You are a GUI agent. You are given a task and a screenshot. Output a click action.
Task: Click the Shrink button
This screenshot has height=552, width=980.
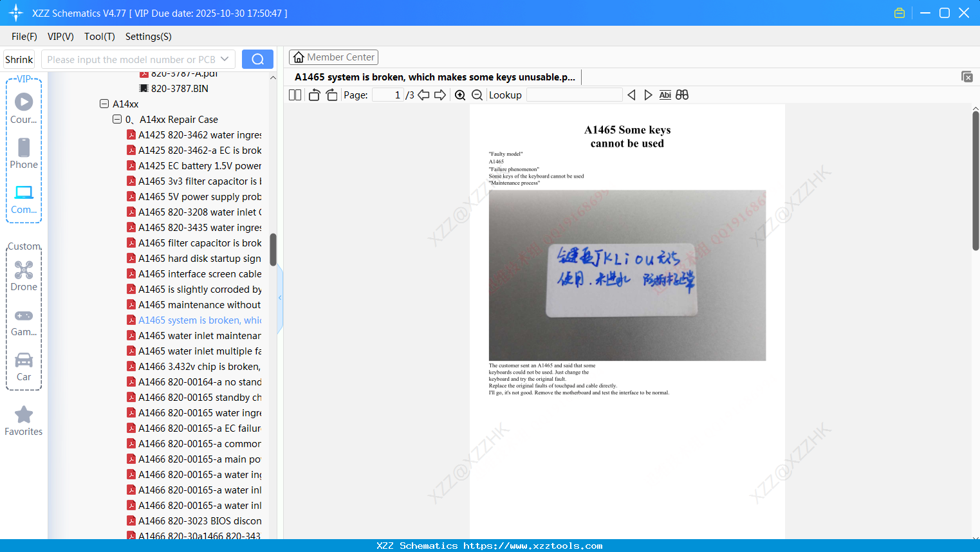pos(19,59)
